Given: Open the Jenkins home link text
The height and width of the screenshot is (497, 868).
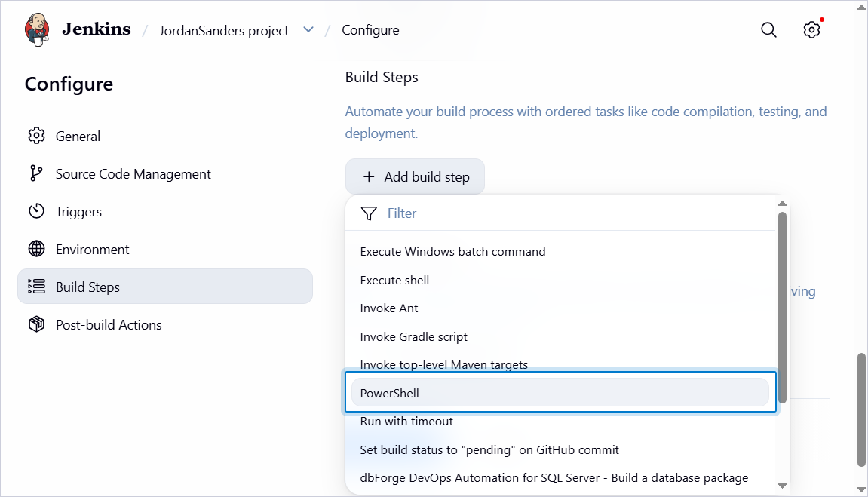Looking at the screenshot, I should click(x=97, y=29).
